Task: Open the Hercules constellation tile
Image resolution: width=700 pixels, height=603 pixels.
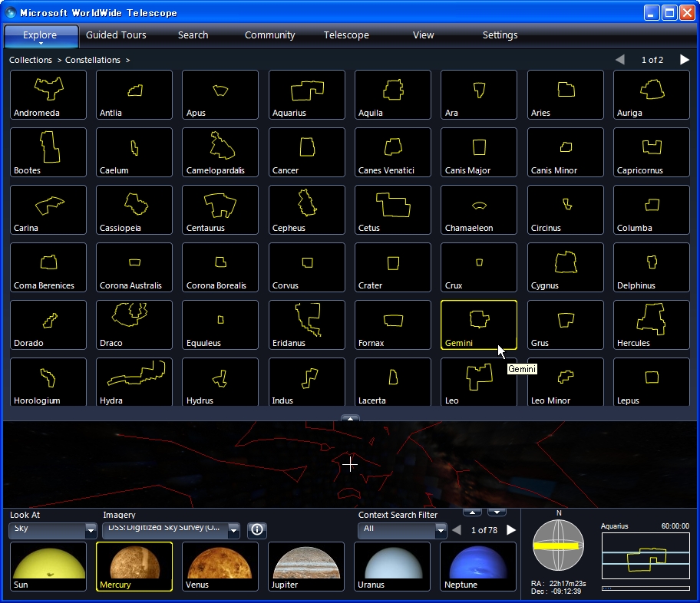Action: tap(652, 325)
